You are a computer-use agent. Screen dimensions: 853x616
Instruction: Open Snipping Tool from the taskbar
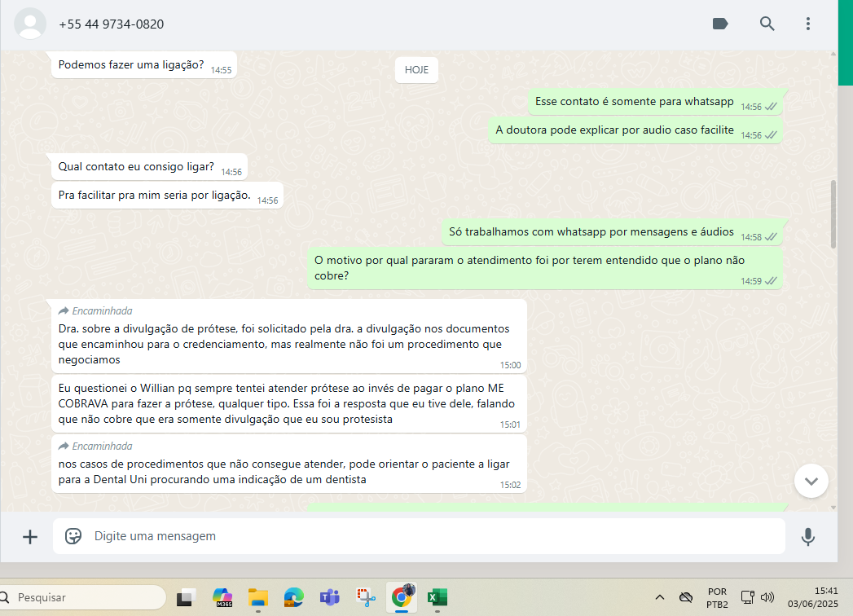(x=366, y=597)
